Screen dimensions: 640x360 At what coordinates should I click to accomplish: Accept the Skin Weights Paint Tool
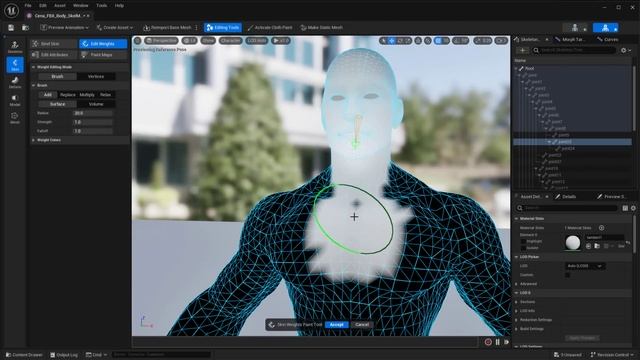tap(337, 325)
